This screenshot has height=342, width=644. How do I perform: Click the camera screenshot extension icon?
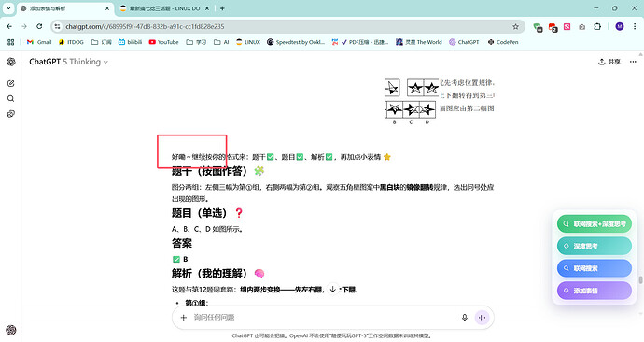(582, 27)
